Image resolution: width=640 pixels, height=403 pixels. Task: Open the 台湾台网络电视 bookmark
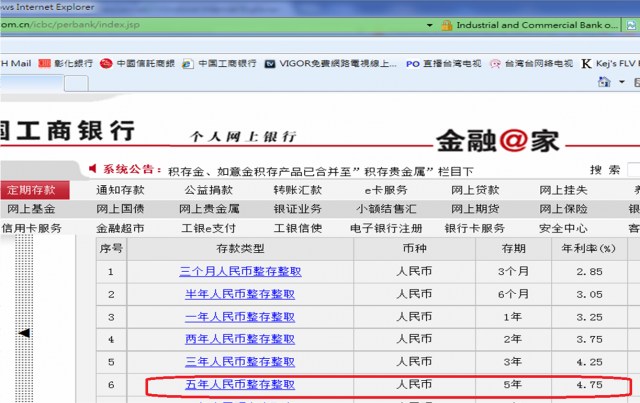(531, 63)
